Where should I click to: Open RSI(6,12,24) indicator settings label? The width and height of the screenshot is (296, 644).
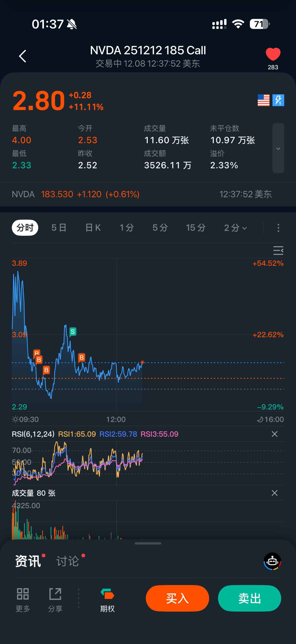click(33, 434)
